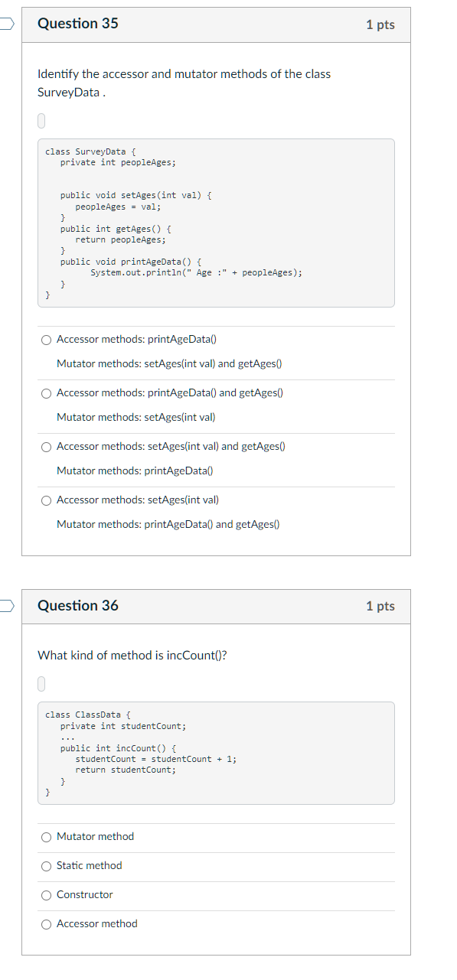Click the 1 pts label of Question 35
The height and width of the screenshot is (980, 457).
(x=380, y=24)
